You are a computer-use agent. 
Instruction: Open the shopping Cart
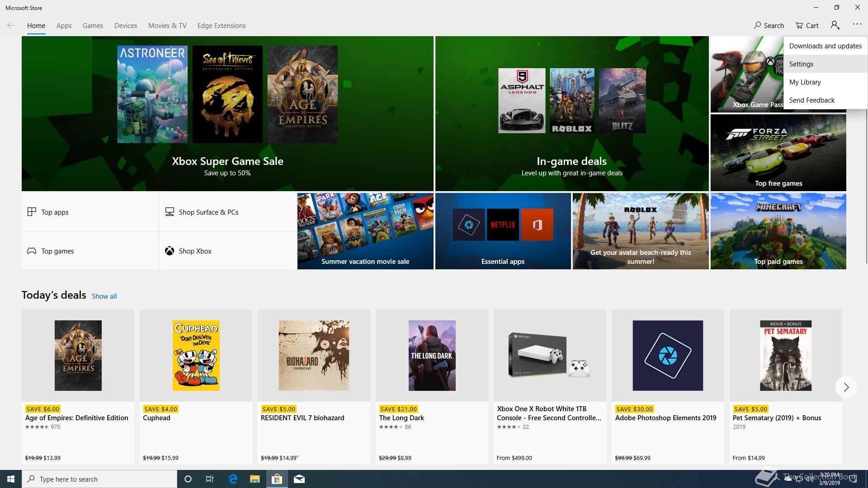coord(807,25)
